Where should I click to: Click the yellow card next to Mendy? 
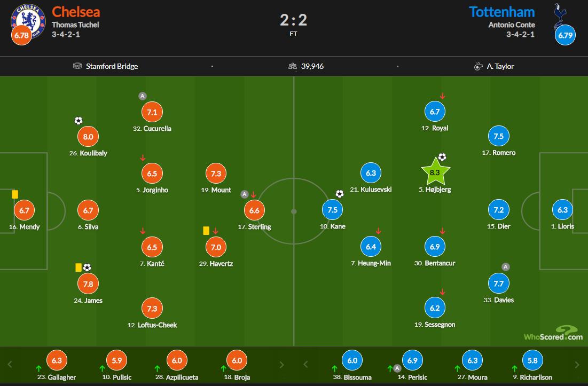coord(15,194)
